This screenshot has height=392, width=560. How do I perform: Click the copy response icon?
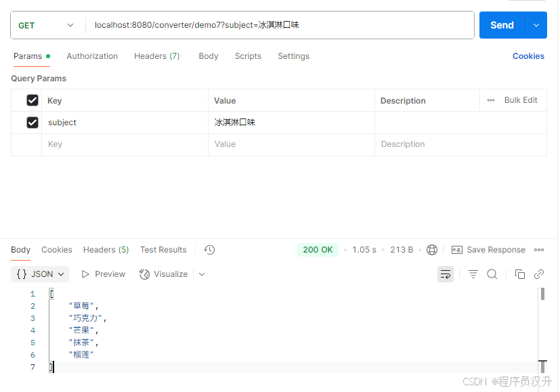coord(519,274)
